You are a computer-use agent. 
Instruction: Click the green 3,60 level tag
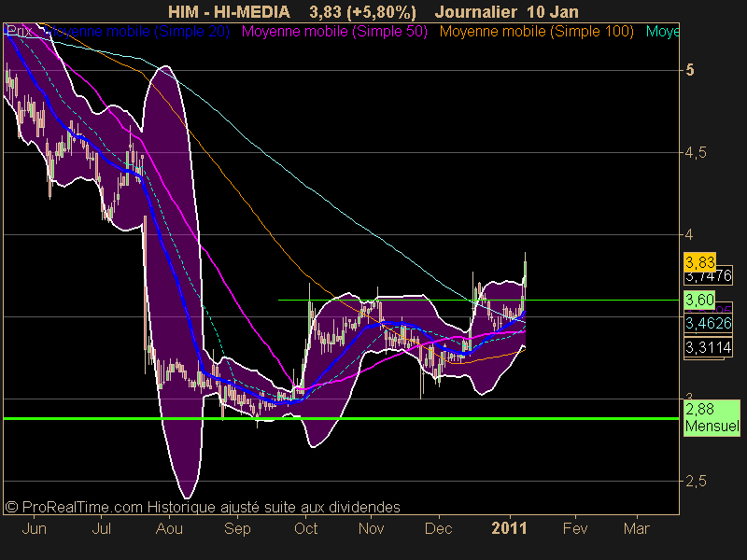tap(699, 300)
